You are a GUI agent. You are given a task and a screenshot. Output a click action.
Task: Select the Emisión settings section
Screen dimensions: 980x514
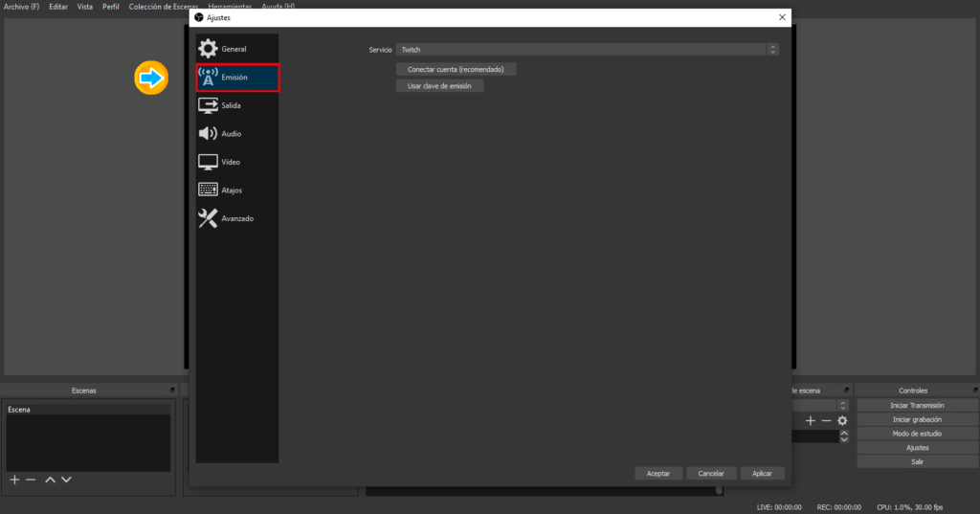point(237,78)
